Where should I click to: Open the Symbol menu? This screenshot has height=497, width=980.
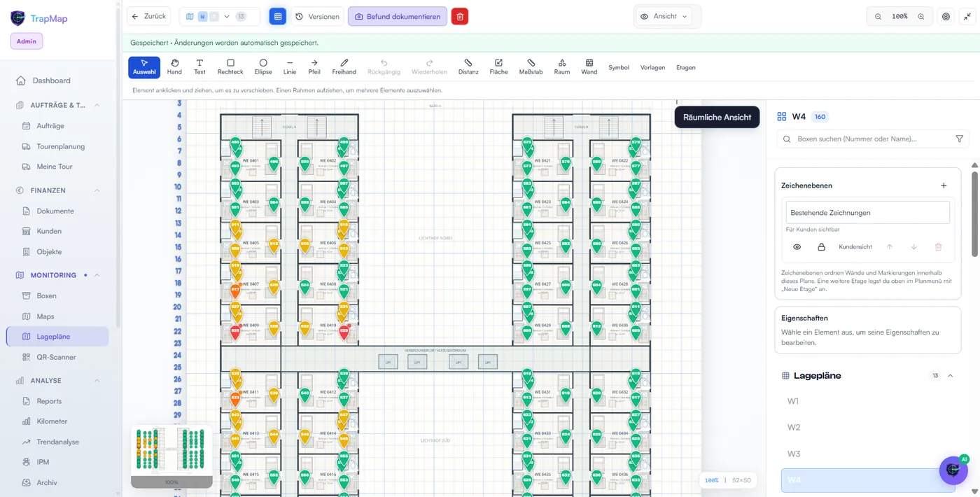[x=619, y=67]
